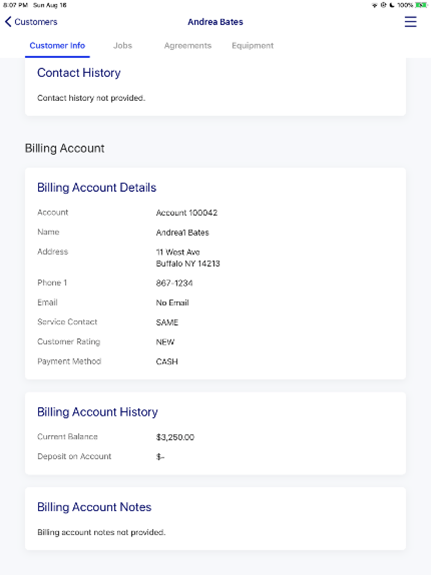Select Current Balance '$3,250.00' value
This screenshot has width=431, height=575.
tap(175, 437)
